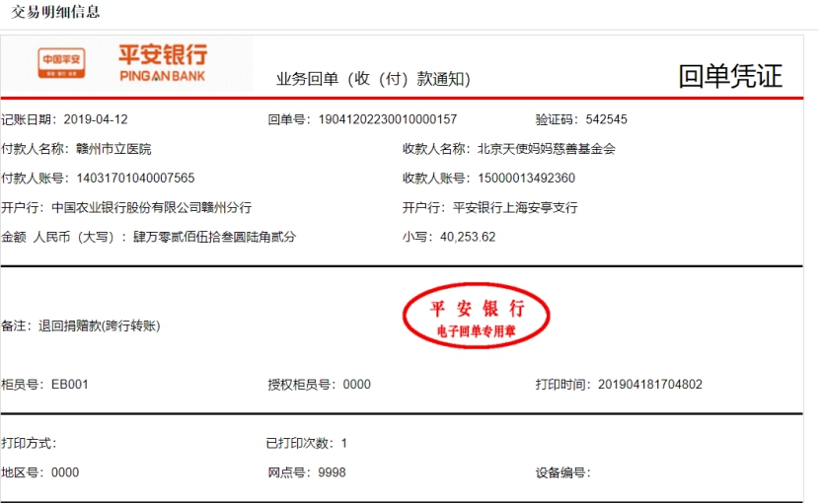This screenshot has width=819, height=504.
Task: Select print time 201904181704802
Action: (649, 385)
